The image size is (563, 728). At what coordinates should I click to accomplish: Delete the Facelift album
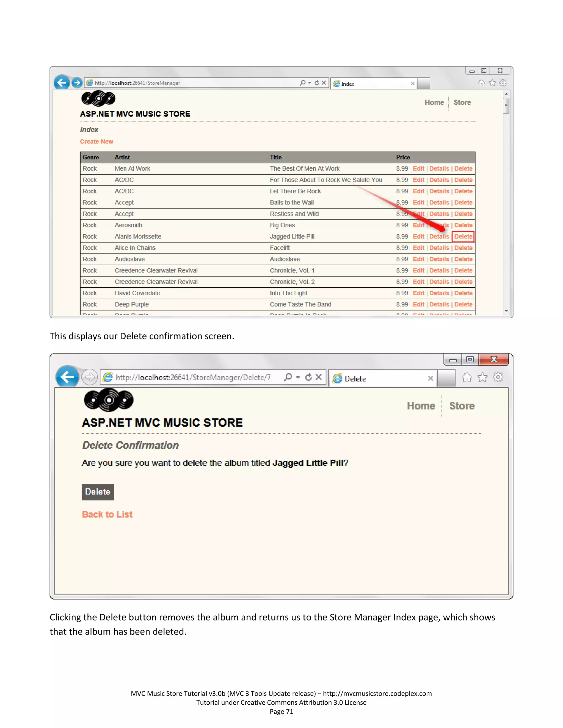[x=463, y=248]
